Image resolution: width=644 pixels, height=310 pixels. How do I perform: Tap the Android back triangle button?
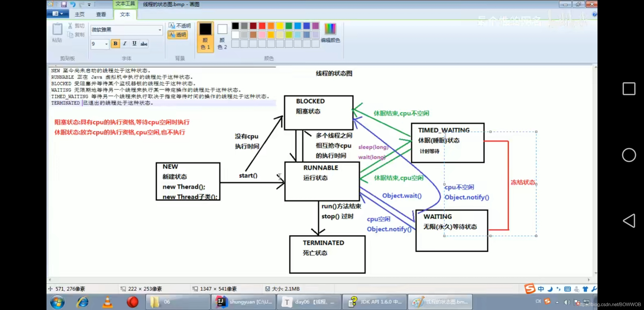(x=629, y=221)
